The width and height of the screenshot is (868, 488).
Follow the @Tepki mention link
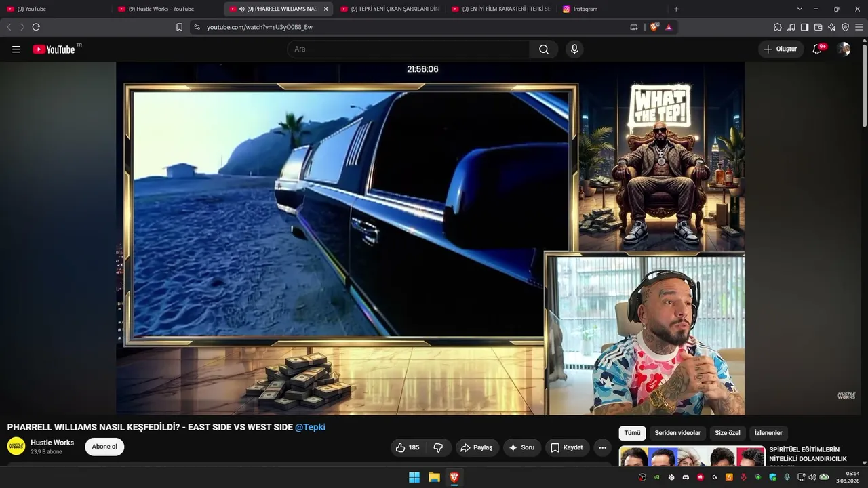click(x=310, y=427)
